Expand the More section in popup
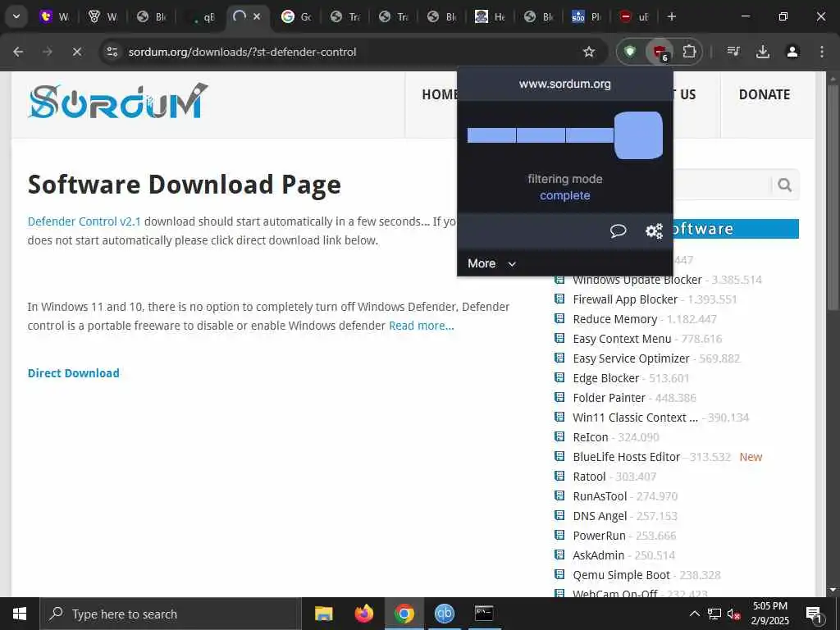 click(491, 263)
